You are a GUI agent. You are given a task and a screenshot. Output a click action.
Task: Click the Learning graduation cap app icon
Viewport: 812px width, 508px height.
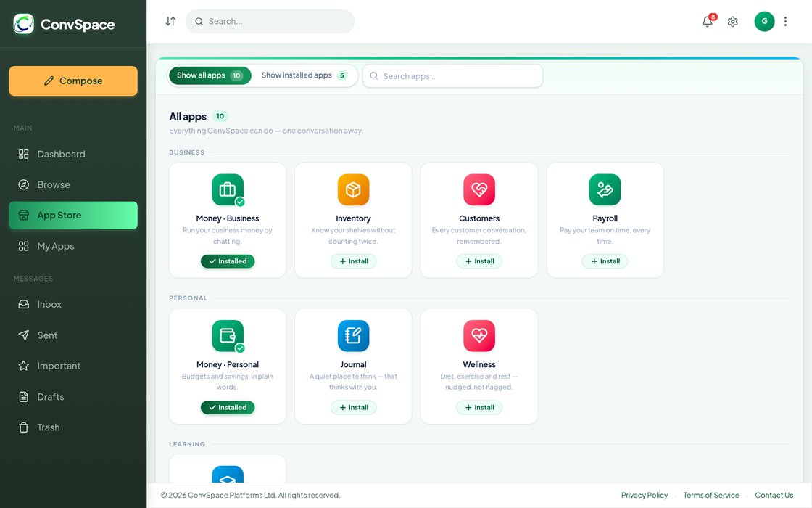pyautogui.click(x=228, y=475)
